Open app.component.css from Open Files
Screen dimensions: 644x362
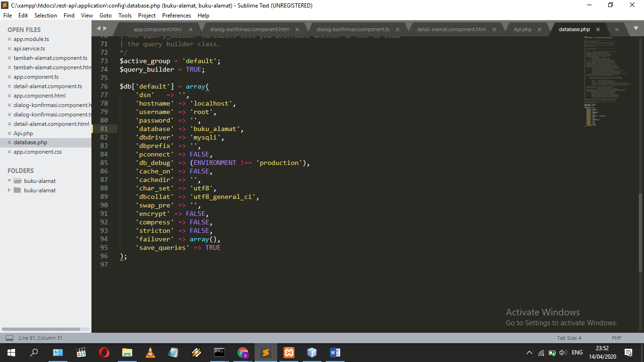point(38,152)
